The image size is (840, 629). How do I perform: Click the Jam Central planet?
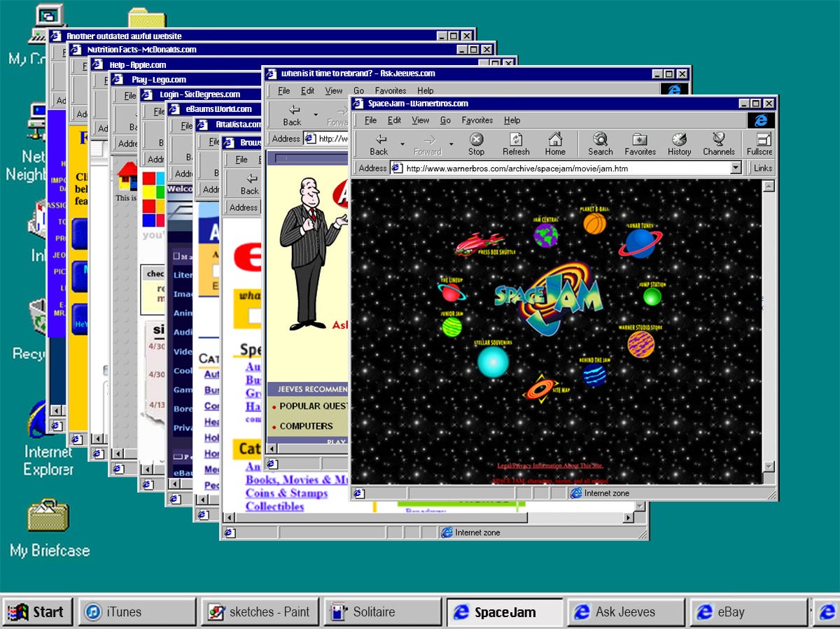click(x=545, y=235)
